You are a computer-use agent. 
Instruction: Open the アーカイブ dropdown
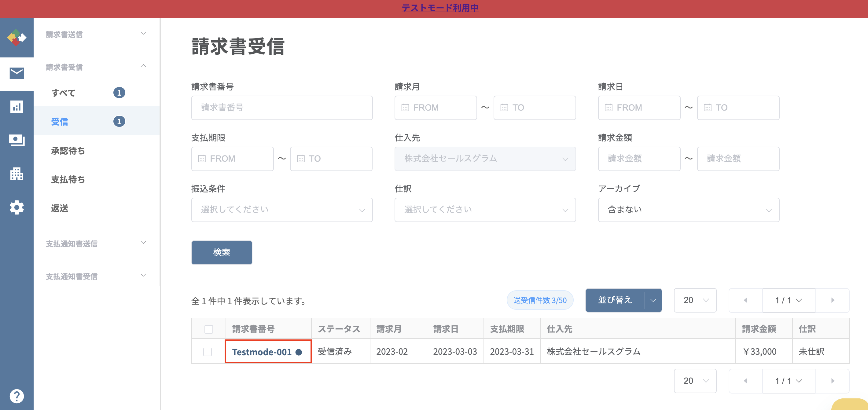(x=688, y=210)
